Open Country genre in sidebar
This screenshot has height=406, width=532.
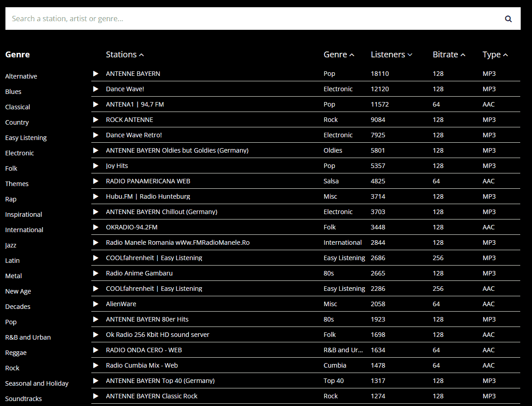click(17, 122)
